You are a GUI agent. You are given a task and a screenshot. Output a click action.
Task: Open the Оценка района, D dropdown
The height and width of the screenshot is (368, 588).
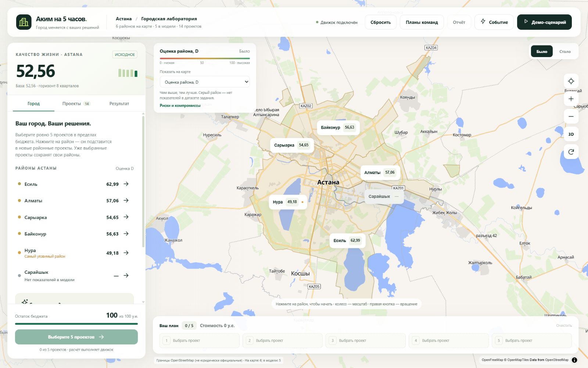[205, 82]
